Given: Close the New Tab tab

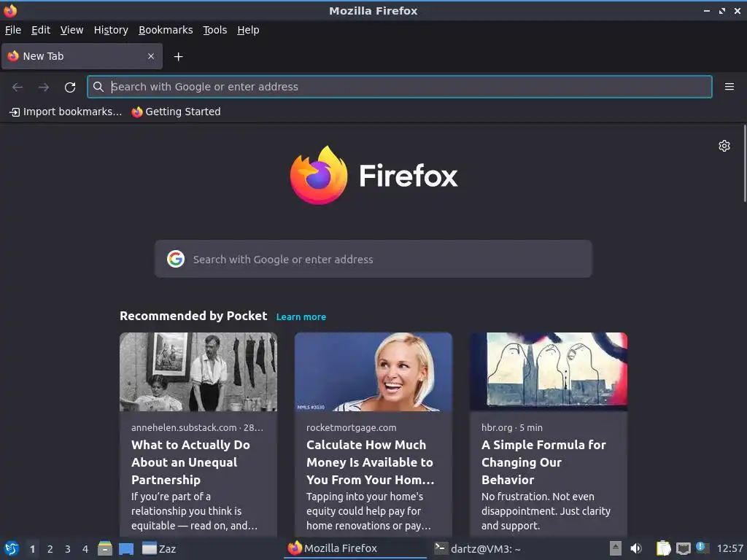Looking at the screenshot, I should pos(150,56).
